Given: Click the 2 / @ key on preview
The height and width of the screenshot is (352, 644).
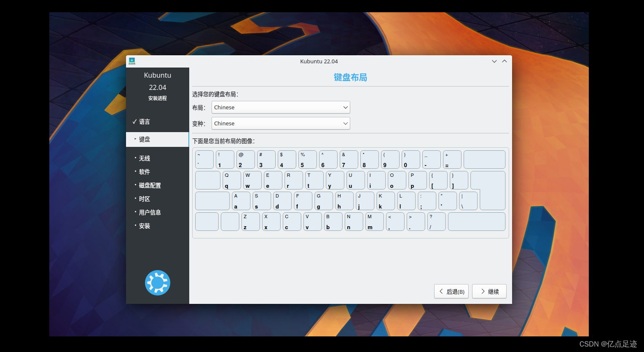Looking at the screenshot, I should (246, 160).
